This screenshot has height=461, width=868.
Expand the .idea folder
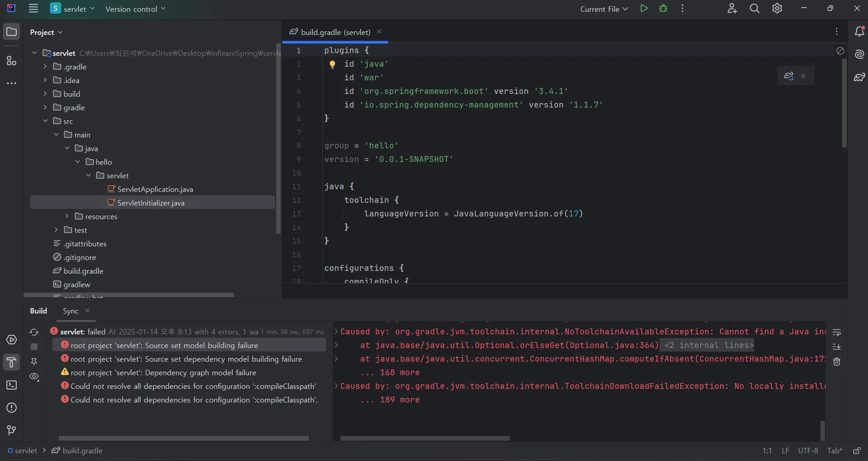[45, 80]
